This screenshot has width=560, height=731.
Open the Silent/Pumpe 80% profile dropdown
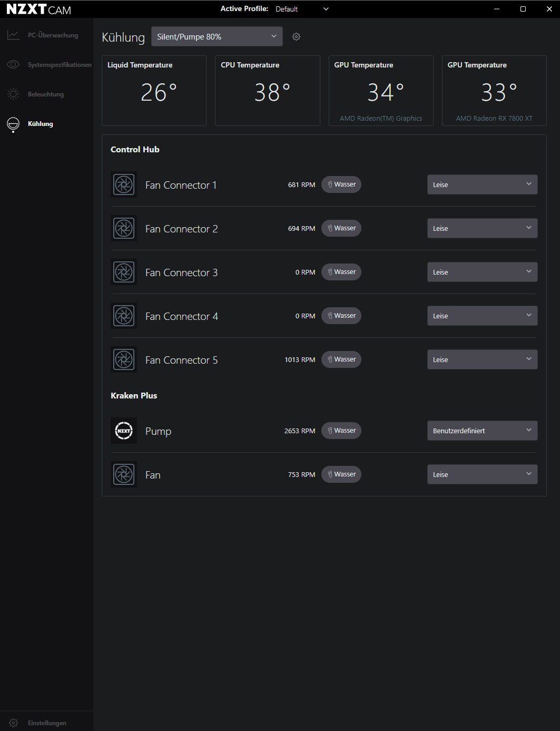pyautogui.click(x=217, y=36)
